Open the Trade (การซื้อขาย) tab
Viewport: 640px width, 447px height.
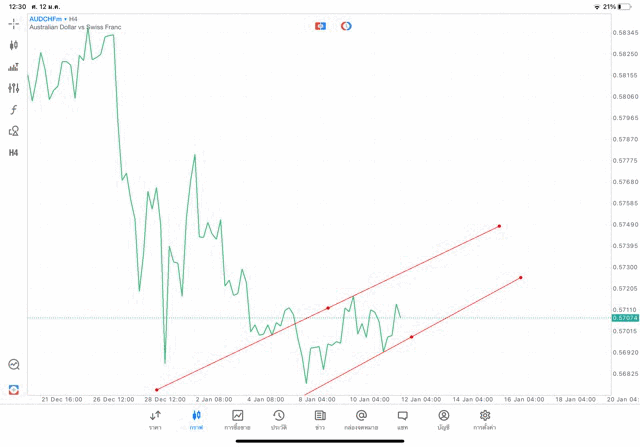pos(238,419)
